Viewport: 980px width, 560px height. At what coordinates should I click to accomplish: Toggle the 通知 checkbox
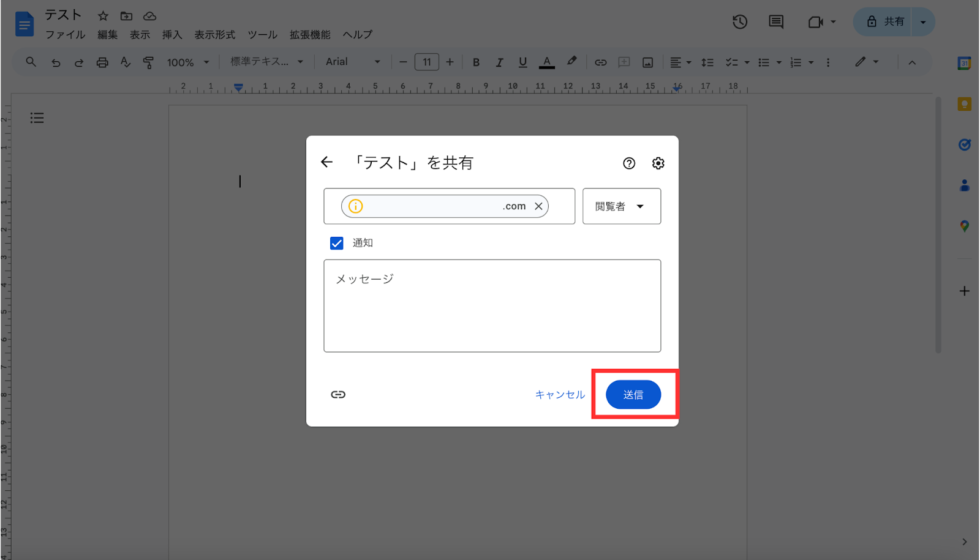pyautogui.click(x=337, y=243)
